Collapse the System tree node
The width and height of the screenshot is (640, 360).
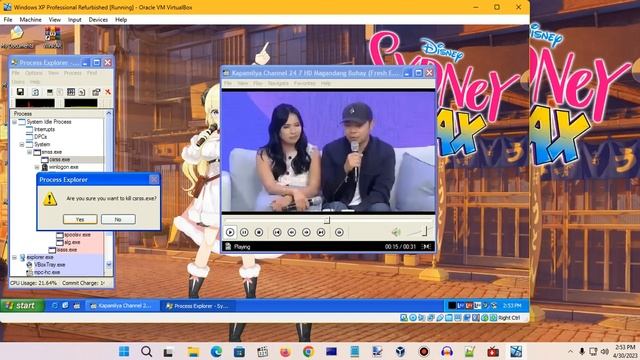(x=22, y=144)
